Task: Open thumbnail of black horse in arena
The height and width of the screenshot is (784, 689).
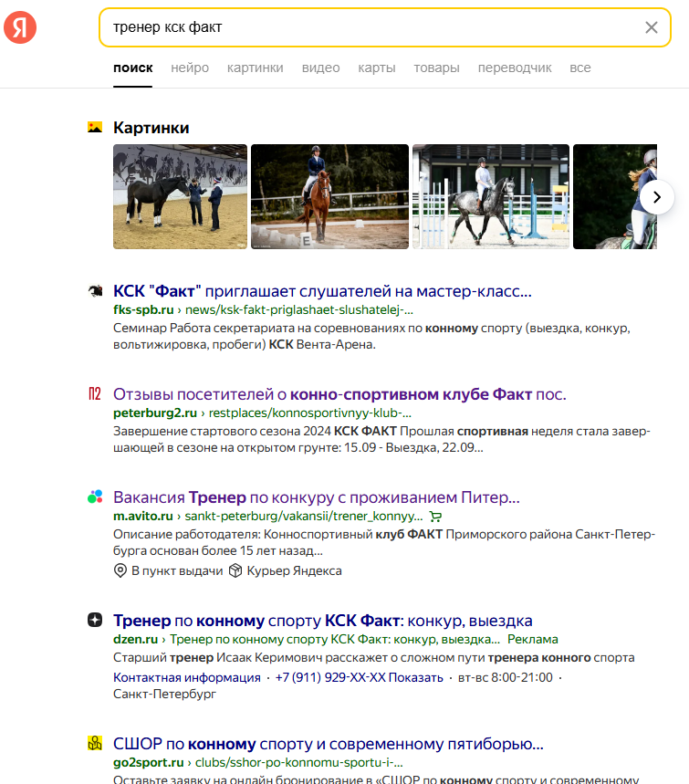Action: (x=180, y=196)
